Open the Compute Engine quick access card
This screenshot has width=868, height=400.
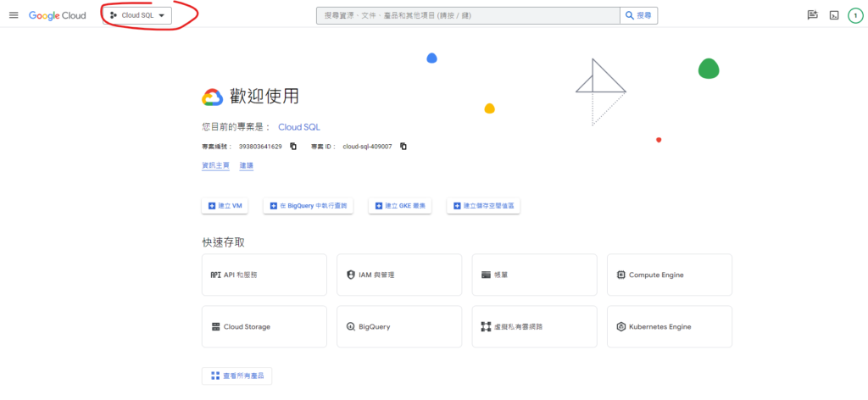[x=669, y=275]
